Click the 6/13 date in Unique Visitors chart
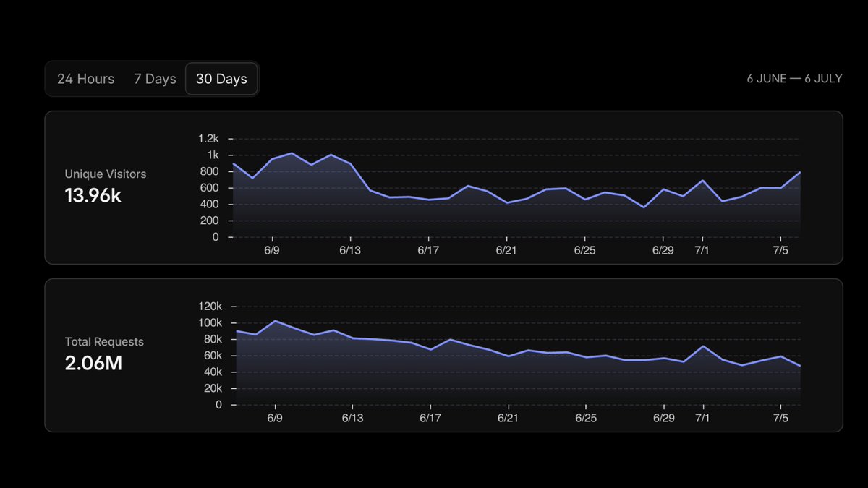Viewport: 868px width, 488px height. point(351,250)
